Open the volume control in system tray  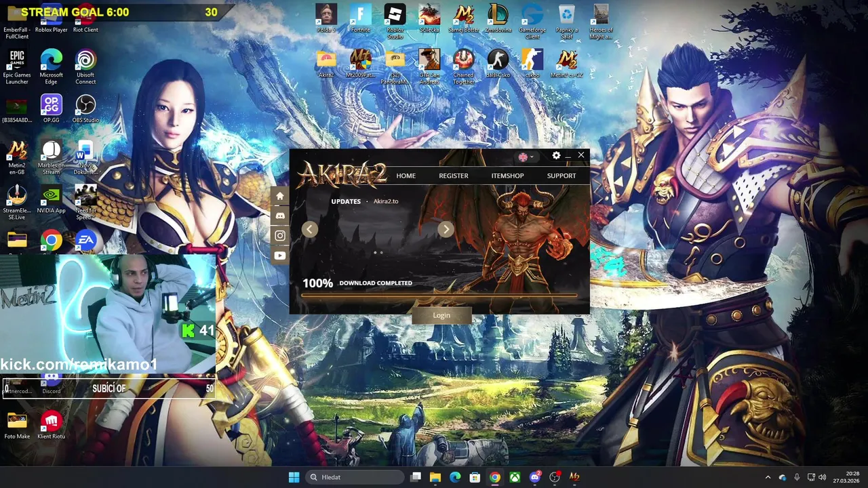pos(823,477)
